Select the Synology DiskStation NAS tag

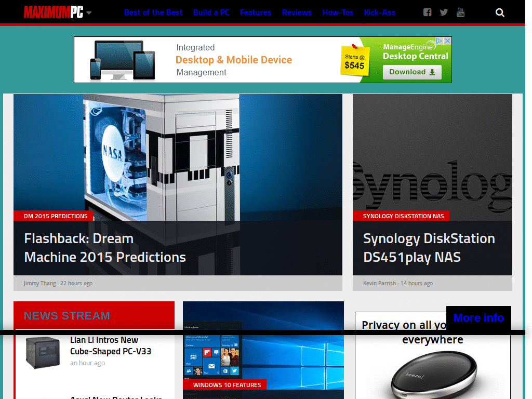(401, 216)
